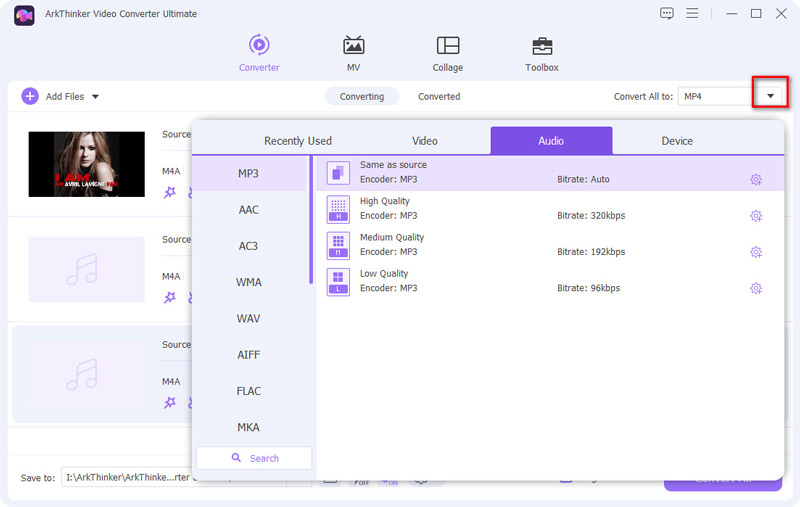Click the Bitrate: 96kbps text

click(x=588, y=288)
